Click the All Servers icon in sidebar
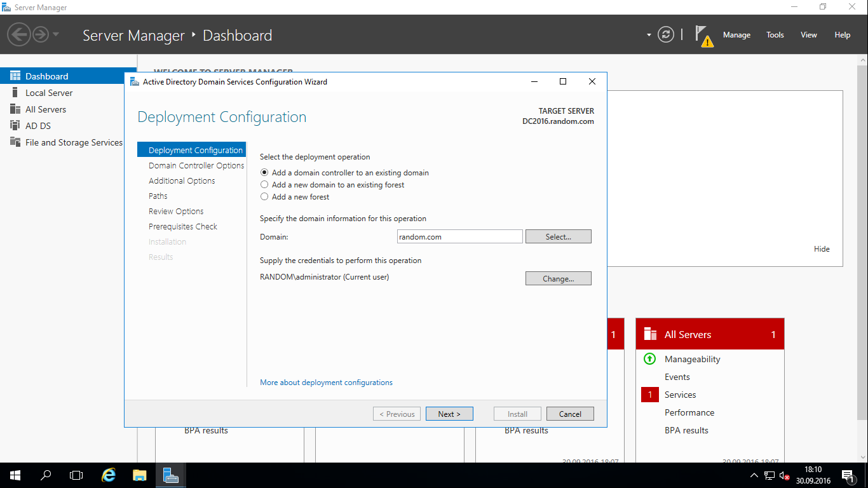This screenshot has height=488, width=868. pyautogui.click(x=15, y=109)
